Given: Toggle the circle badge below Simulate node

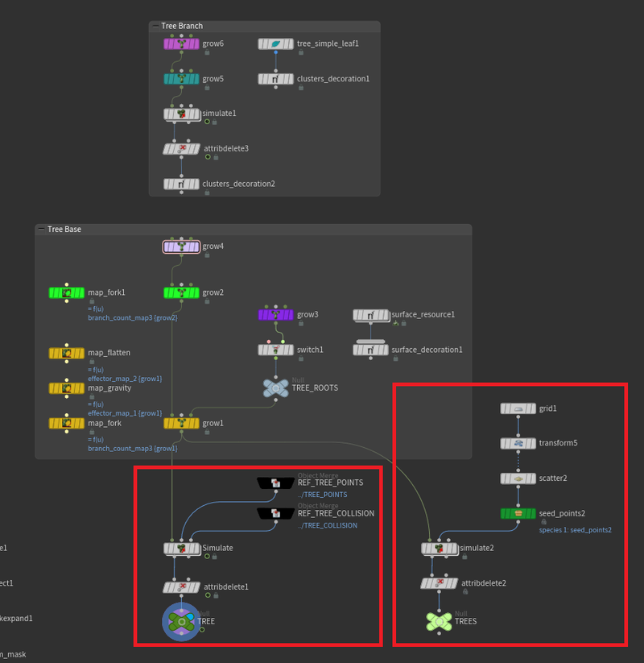Looking at the screenshot, I should point(207,557).
